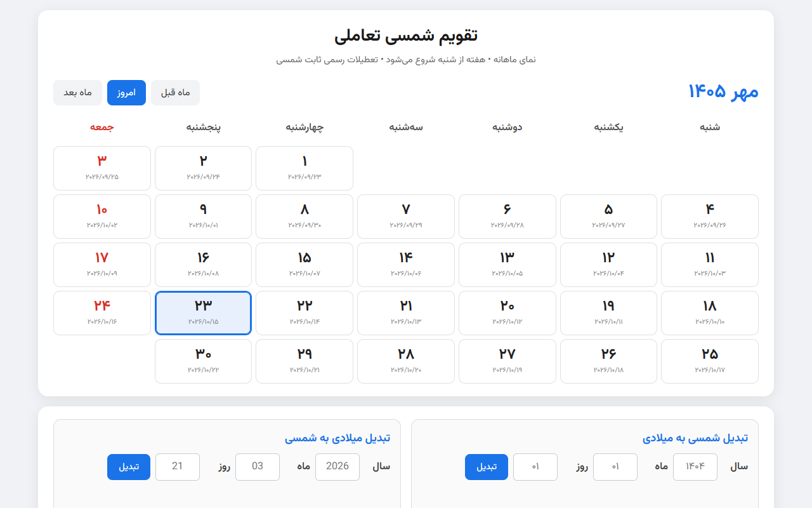Select day ۱۱ dated ۲۰۲۶/۱۰/۰۳
Viewport: 812px width, 508px height.
click(710, 265)
